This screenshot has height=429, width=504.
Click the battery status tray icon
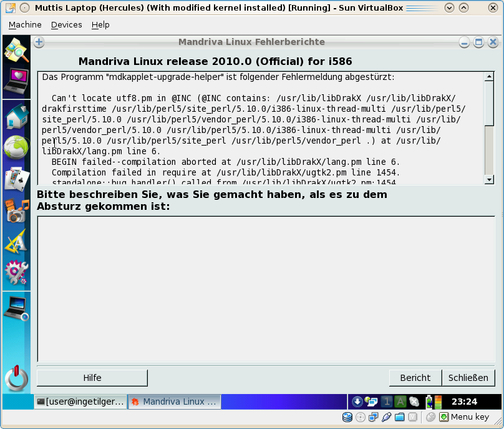pos(429,402)
